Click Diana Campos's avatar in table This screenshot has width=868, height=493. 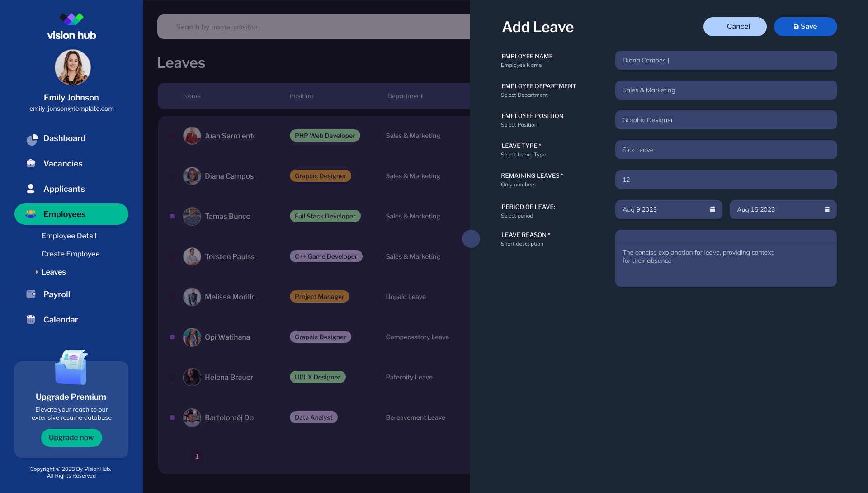click(192, 176)
